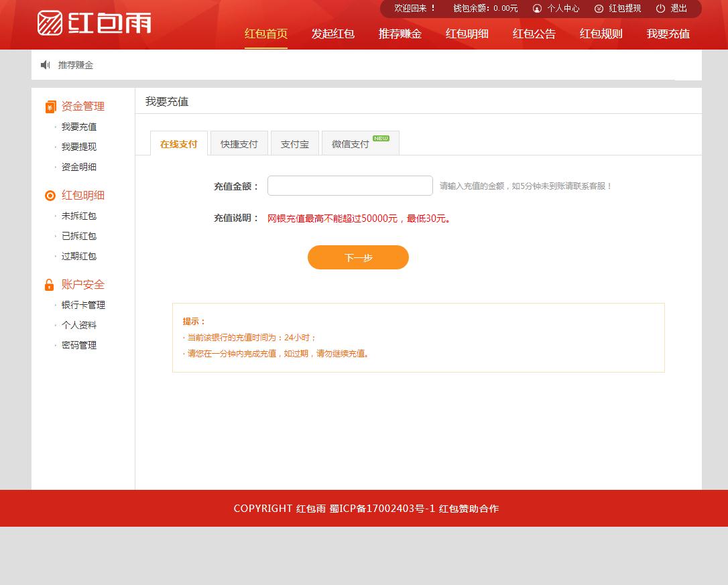Switch to the 快捷支付 tab
The image size is (728, 585).
pos(239,144)
